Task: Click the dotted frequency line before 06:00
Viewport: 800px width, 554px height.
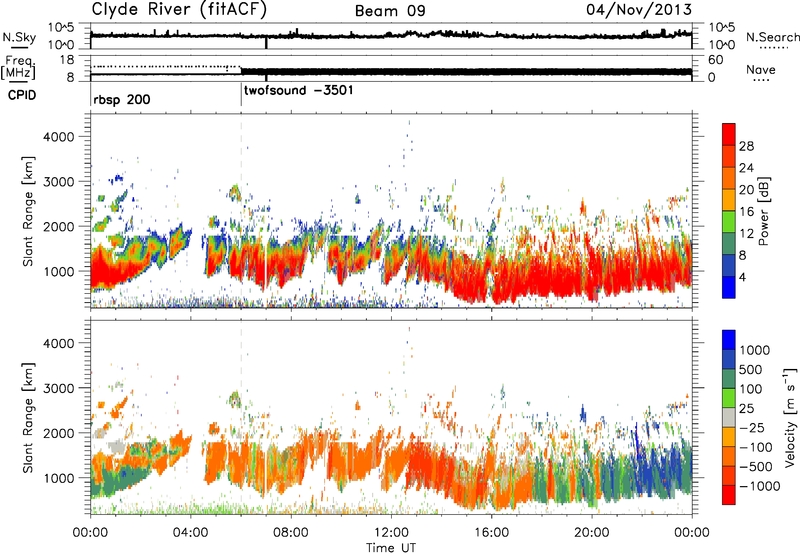Action: point(166,66)
